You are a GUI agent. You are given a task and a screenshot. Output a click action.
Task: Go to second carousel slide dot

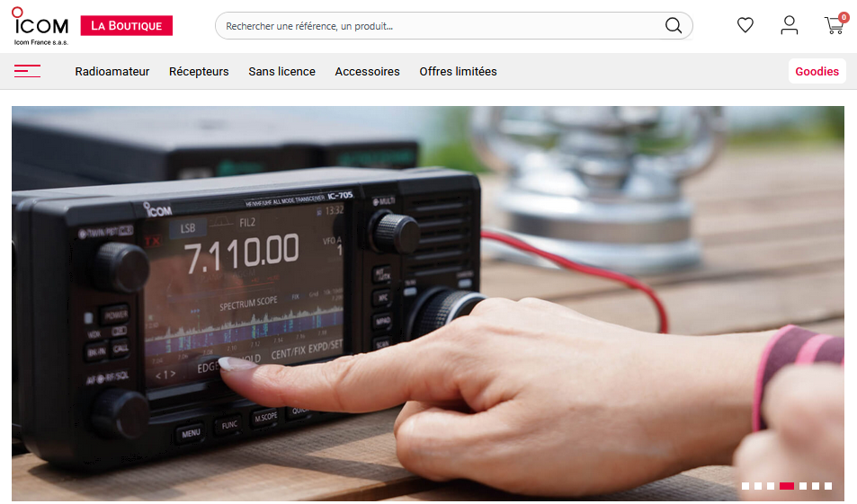point(758,486)
